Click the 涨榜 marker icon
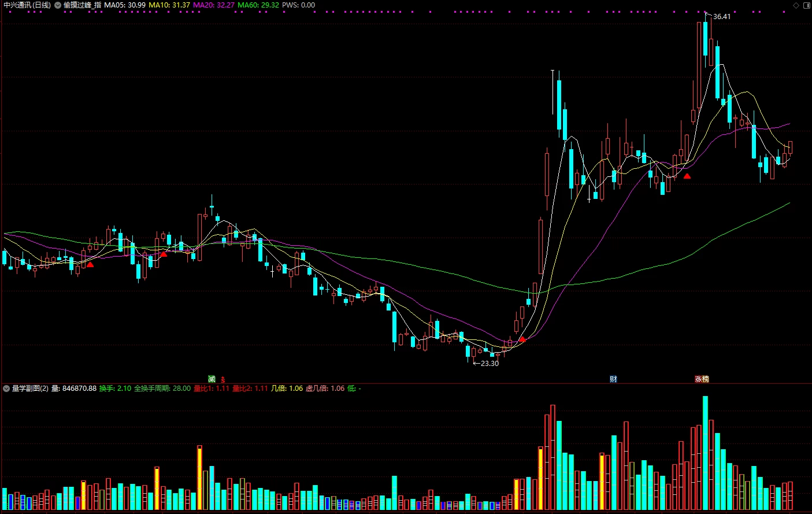Image resolution: width=812 pixels, height=514 pixels. tap(702, 379)
